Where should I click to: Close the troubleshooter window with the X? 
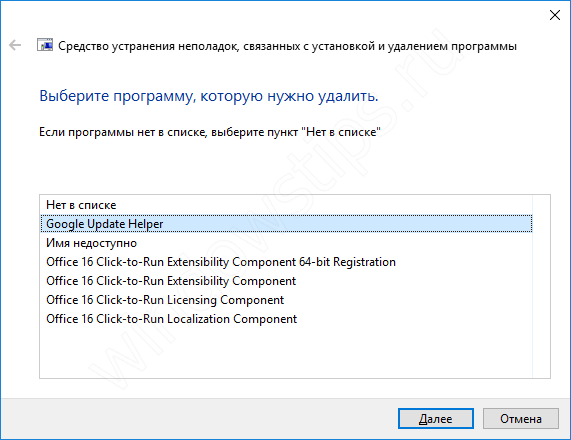(555, 15)
